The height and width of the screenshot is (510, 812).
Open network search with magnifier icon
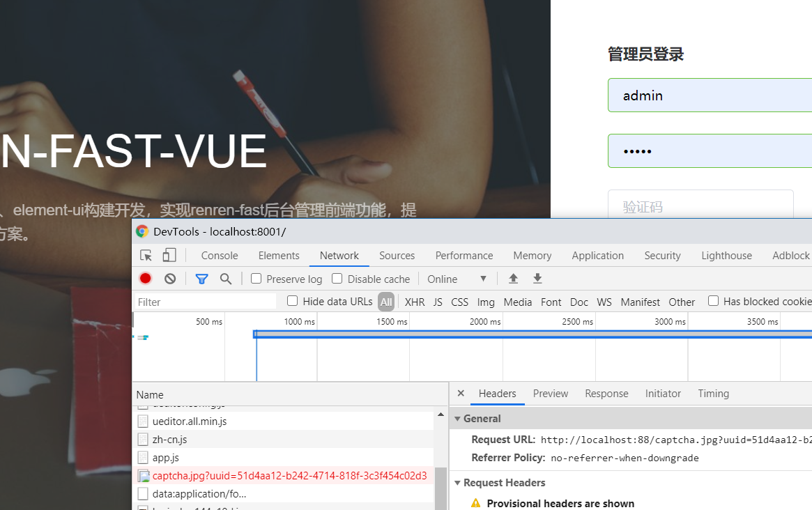coord(225,279)
